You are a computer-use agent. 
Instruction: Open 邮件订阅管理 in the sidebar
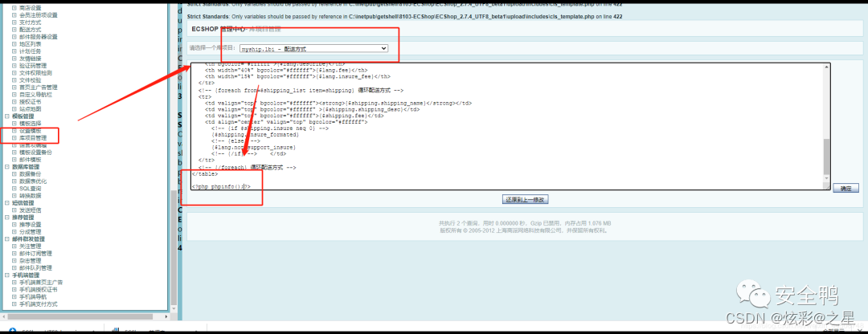coord(35,253)
